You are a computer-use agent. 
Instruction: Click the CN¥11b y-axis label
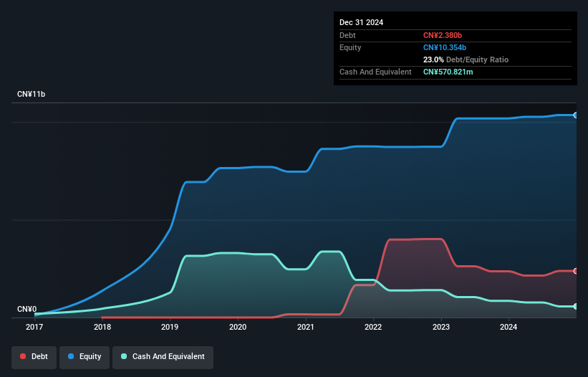click(31, 94)
